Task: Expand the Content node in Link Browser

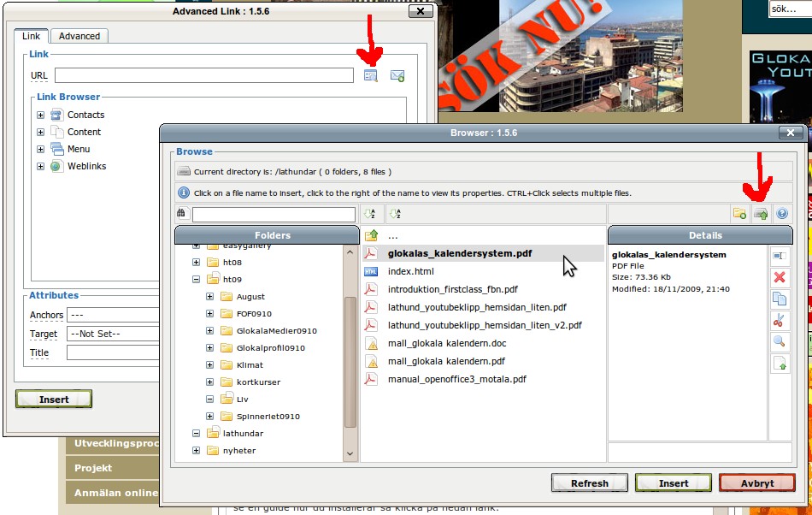Action: pyautogui.click(x=40, y=132)
